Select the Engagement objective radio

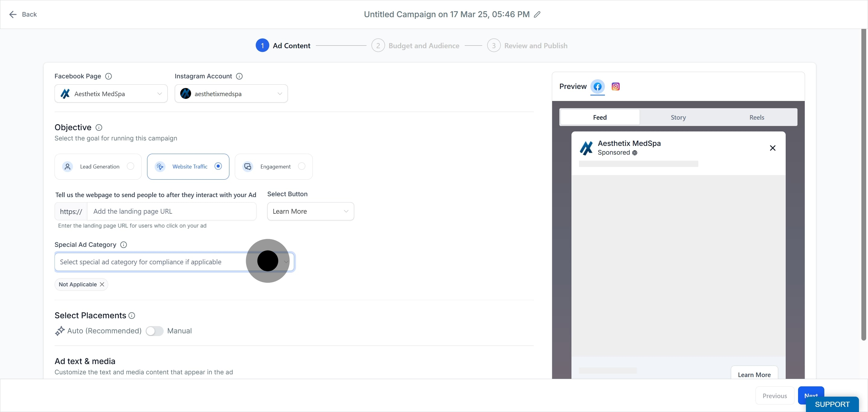click(x=302, y=166)
